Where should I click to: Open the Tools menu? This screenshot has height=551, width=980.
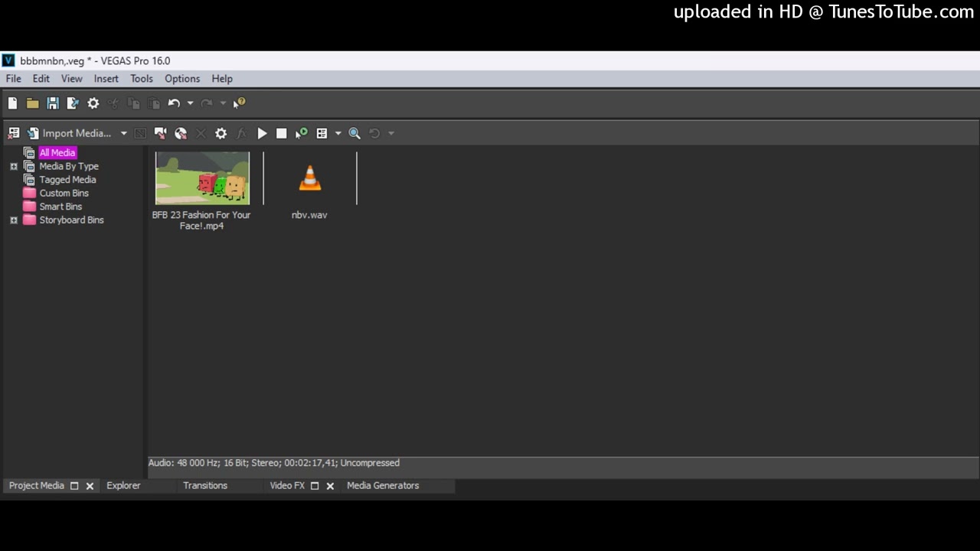[142, 79]
